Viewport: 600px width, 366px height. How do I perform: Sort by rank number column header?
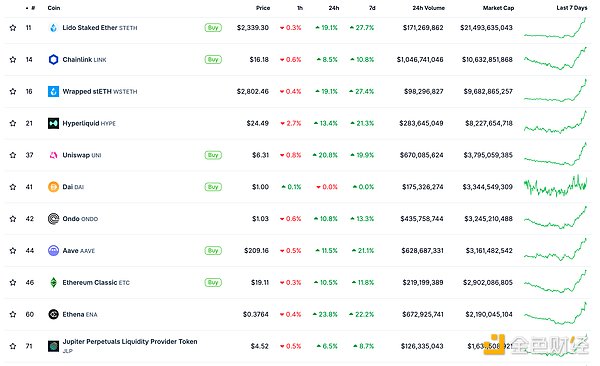pos(31,8)
